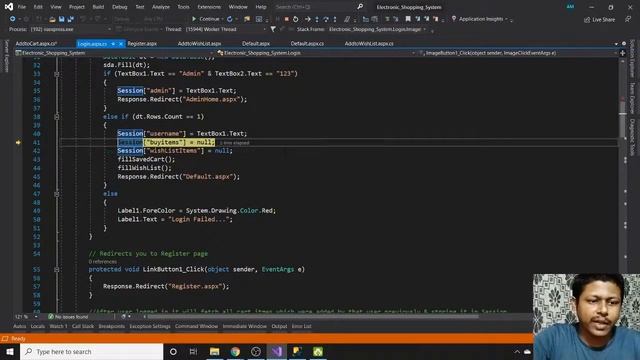Click the No issues found indicator

point(68,316)
